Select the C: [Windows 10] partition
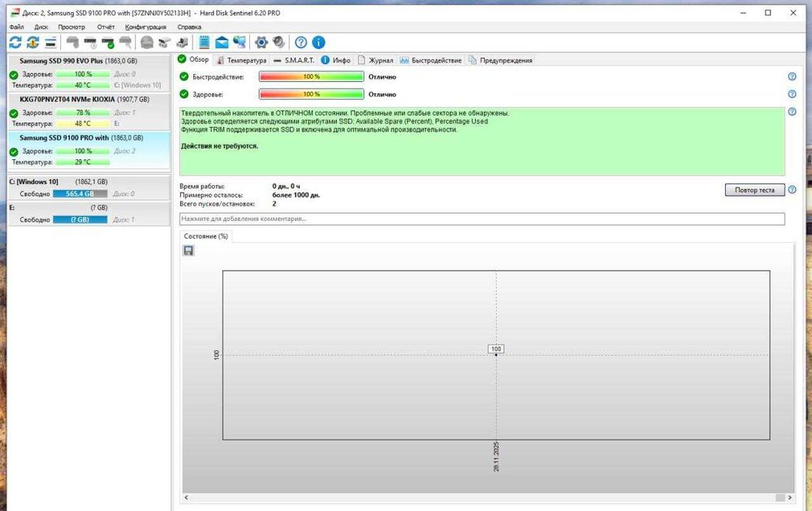Image resolution: width=812 pixels, height=511 pixels. tap(89, 188)
